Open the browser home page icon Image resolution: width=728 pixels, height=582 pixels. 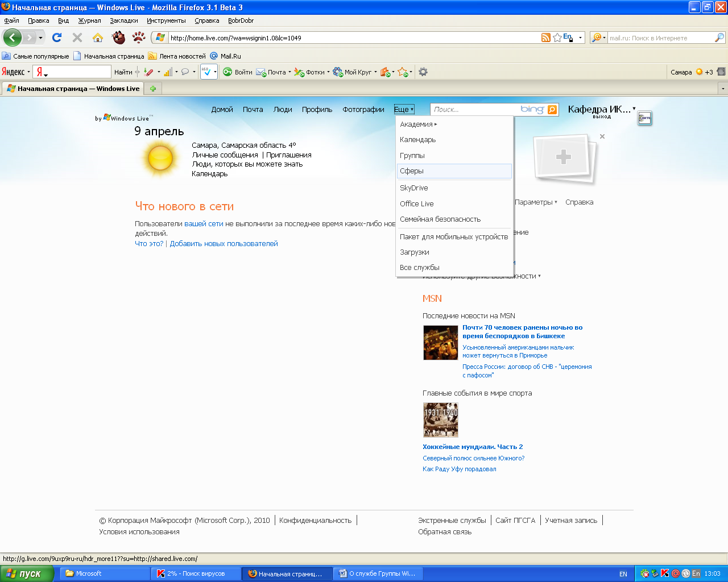tap(98, 38)
